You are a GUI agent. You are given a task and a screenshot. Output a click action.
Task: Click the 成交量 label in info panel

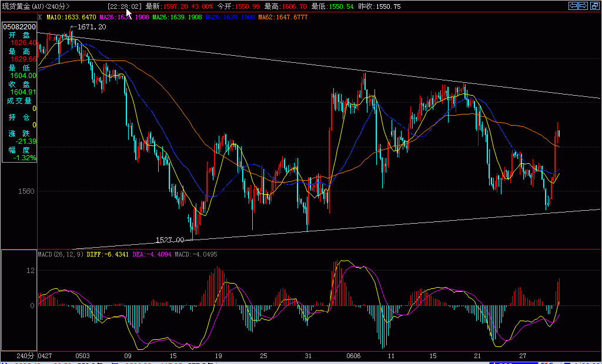point(19,101)
